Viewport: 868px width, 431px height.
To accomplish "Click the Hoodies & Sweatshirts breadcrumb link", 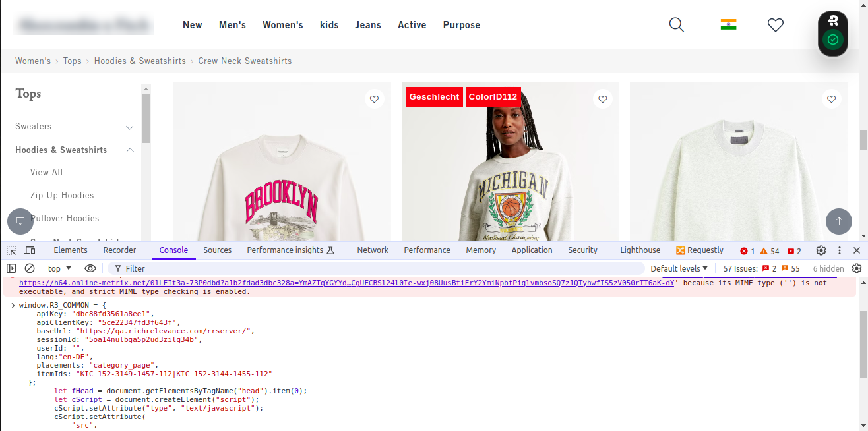I will (x=140, y=61).
